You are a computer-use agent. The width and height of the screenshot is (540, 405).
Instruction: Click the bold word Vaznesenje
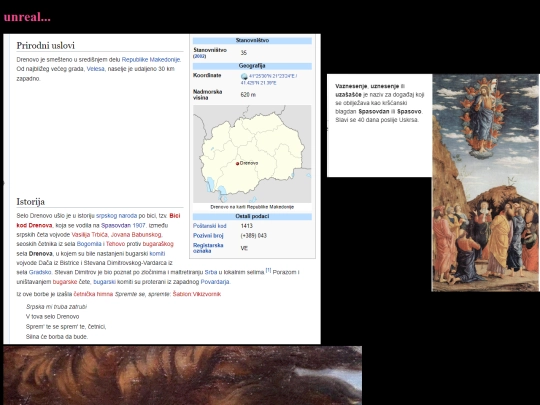(351, 86)
